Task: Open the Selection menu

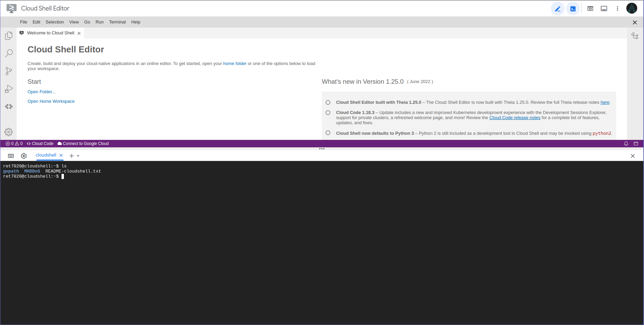Action: (x=55, y=22)
